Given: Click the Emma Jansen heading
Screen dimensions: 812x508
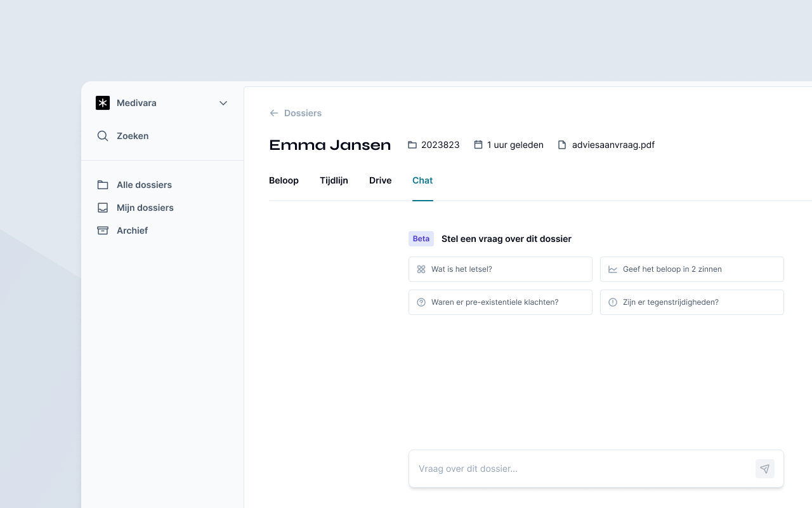Looking at the screenshot, I should [330, 145].
